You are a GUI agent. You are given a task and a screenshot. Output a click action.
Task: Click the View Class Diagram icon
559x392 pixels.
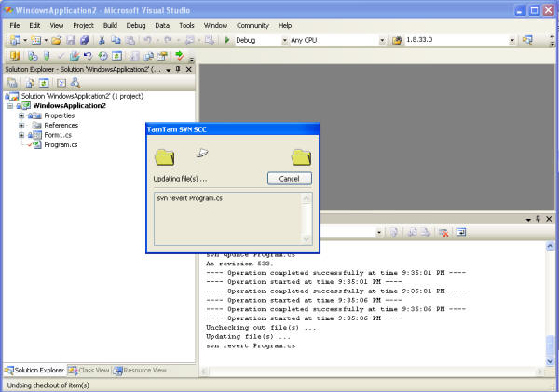[x=75, y=83]
